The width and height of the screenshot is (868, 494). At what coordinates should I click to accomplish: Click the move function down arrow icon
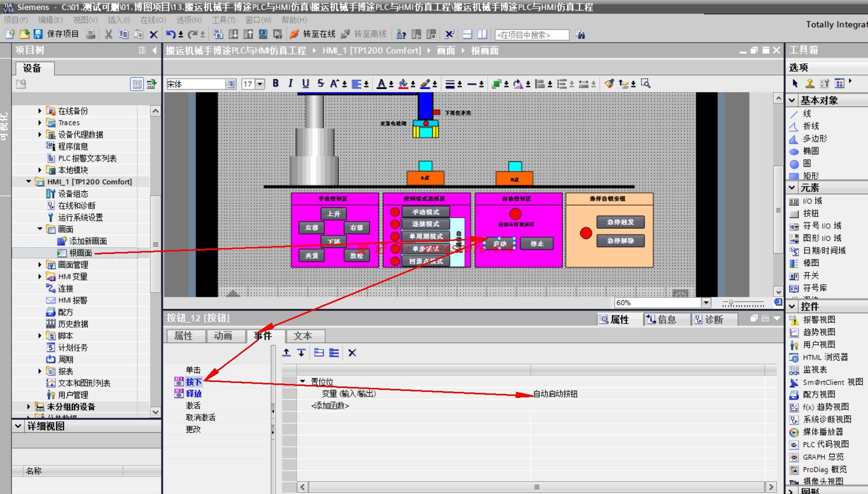click(301, 353)
